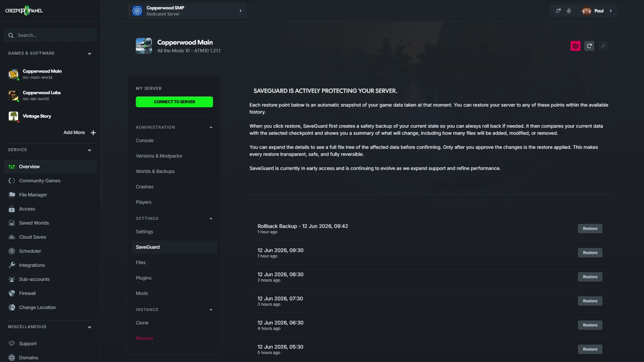
Task: Select the Vintage Story server
Action: pos(50,116)
